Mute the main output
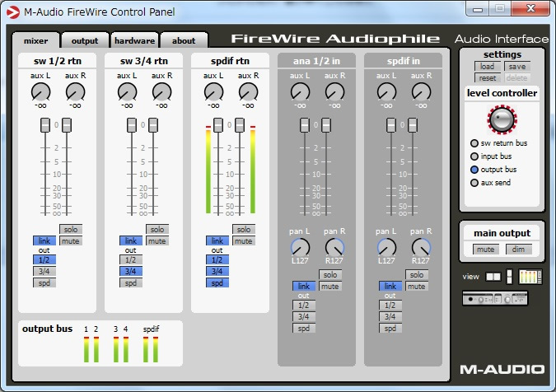Image resolution: width=556 pixels, height=392 pixels. pos(486,250)
